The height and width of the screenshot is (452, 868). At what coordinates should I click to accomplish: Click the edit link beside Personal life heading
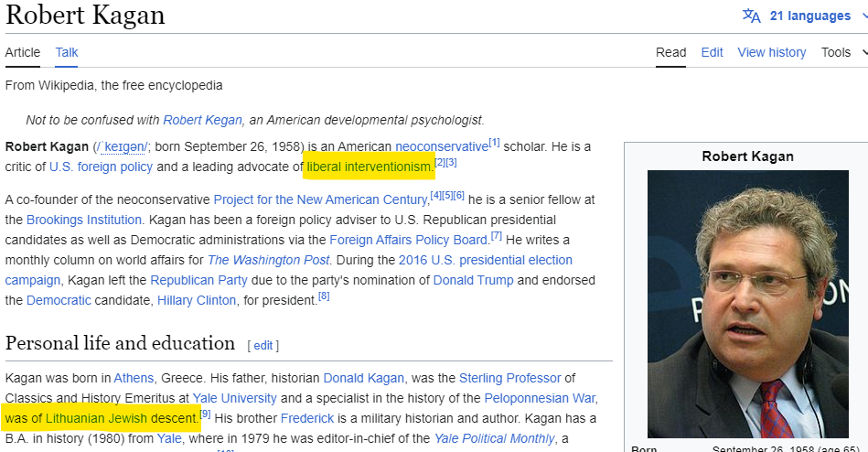pos(263,345)
